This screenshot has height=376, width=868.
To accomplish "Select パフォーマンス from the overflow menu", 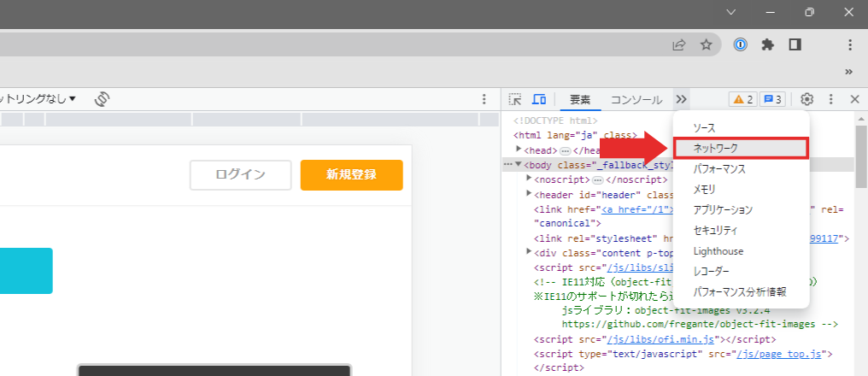I will coord(742,169).
